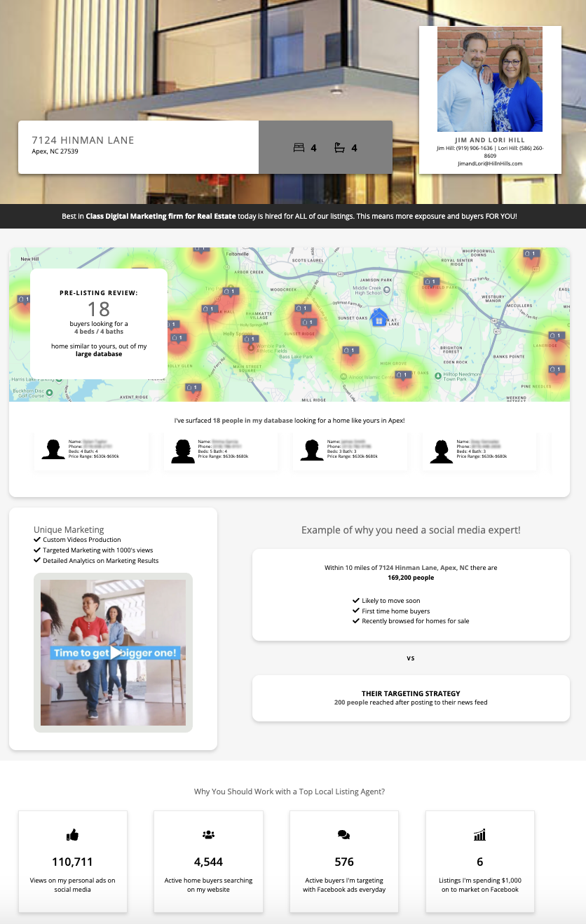Click the bar chart icon above 6
The image size is (586, 924).
click(479, 834)
